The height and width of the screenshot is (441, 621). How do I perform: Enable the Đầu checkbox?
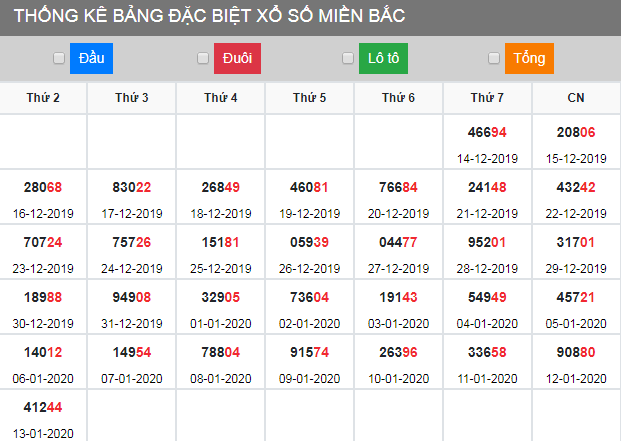click(59, 58)
